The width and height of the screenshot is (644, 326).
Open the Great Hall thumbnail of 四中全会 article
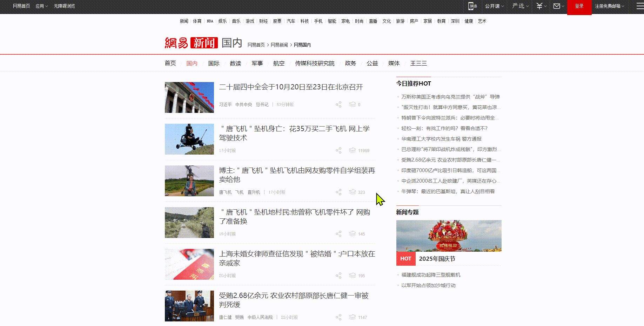pos(189,97)
